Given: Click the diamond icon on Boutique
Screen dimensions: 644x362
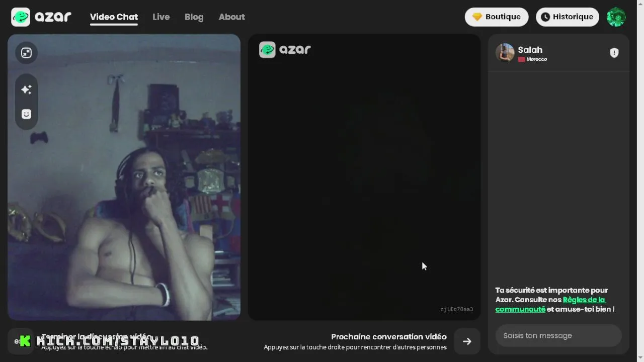Looking at the screenshot, I should tap(477, 17).
